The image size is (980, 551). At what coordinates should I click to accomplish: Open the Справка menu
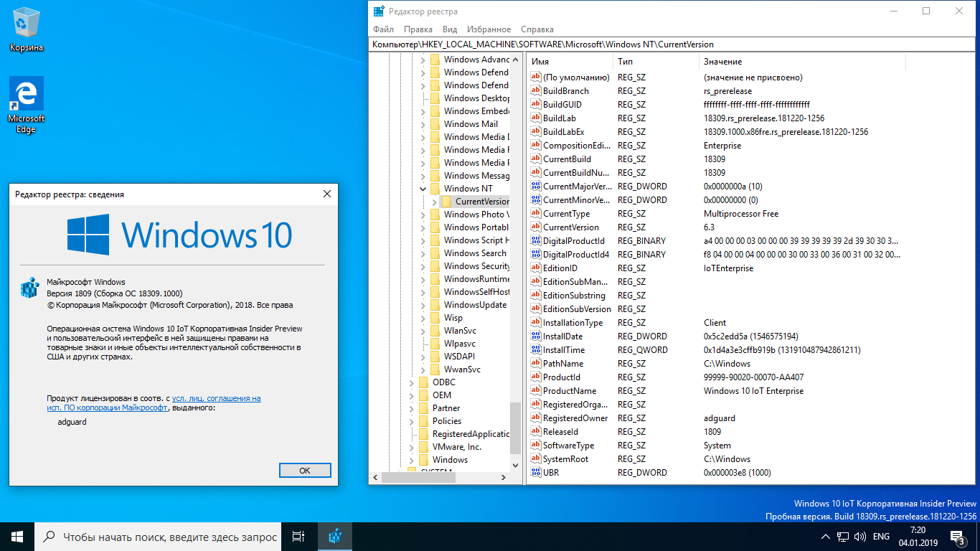(x=537, y=29)
